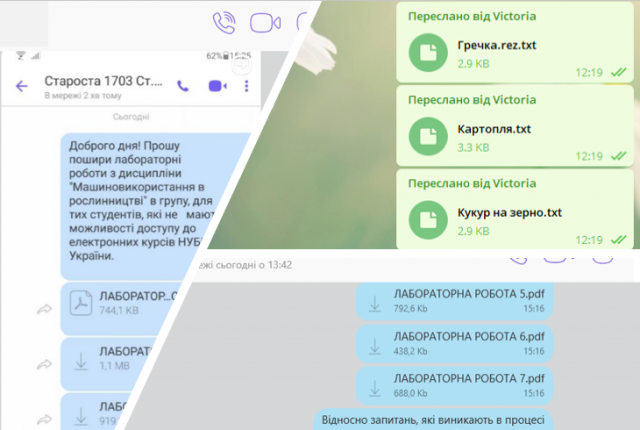This screenshot has height=430, width=640.
Task: Click the В мережі 2 хв тому status
Action: click(x=83, y=96)
